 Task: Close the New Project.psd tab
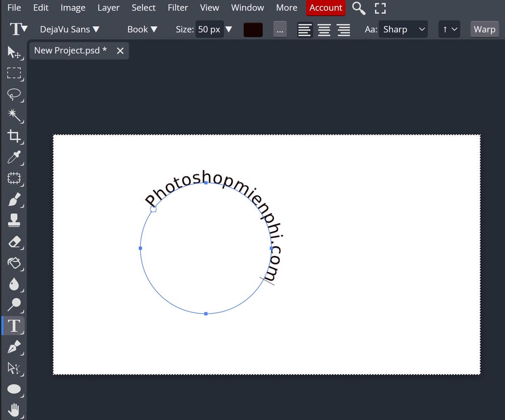coord(120,51)
